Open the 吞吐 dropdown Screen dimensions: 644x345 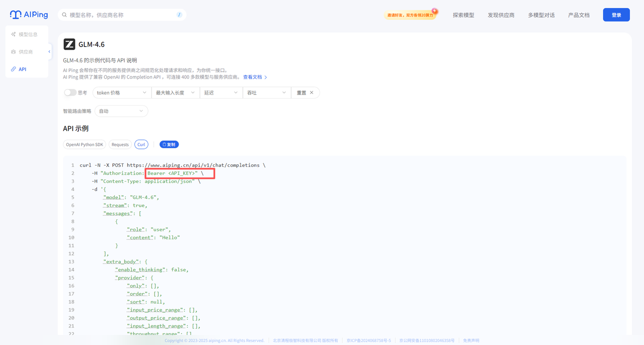pyautogui.click(x=267, y=93)
